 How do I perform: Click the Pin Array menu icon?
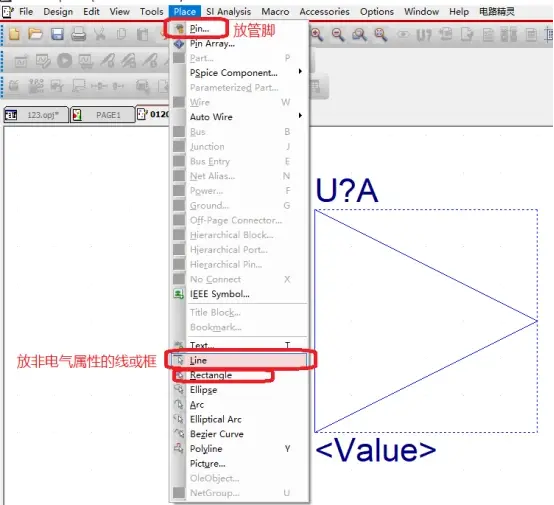click(179, 44)
